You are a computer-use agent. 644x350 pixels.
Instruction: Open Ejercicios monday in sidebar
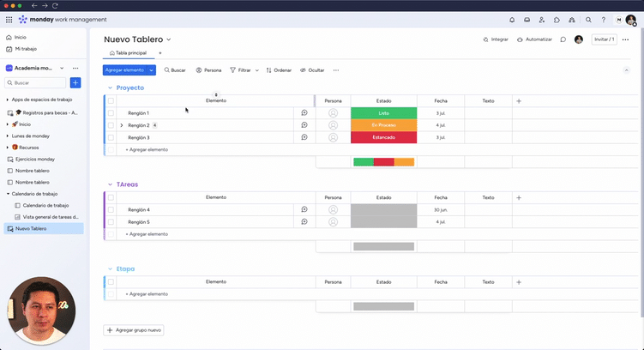point(34,159)
